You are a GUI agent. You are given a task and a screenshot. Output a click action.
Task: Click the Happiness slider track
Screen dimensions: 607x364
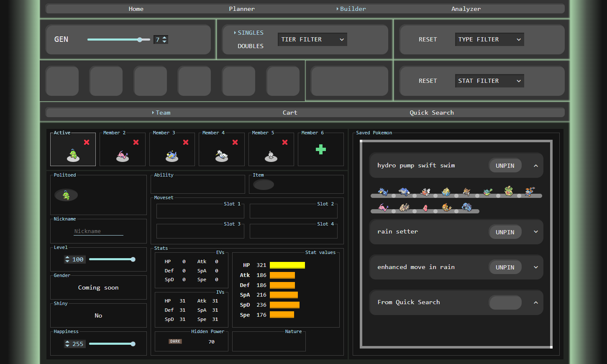112,344
